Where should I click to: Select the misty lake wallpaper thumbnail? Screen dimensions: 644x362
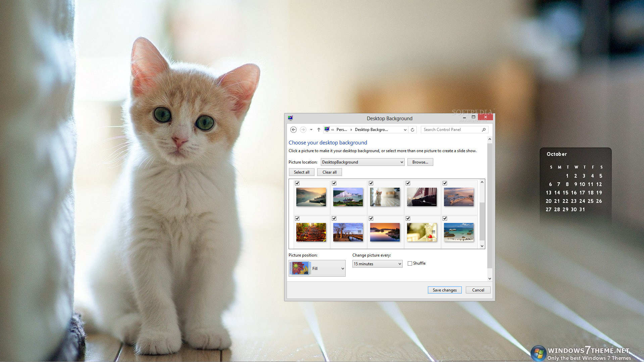[311, 197]
